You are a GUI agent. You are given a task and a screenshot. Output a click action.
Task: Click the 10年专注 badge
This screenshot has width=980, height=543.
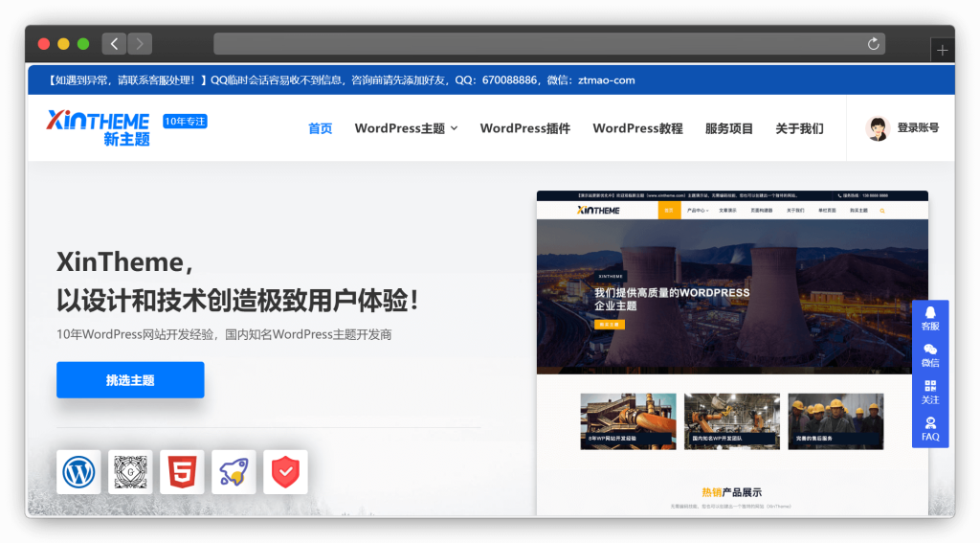pyautogui.click(x=185, y=122)
